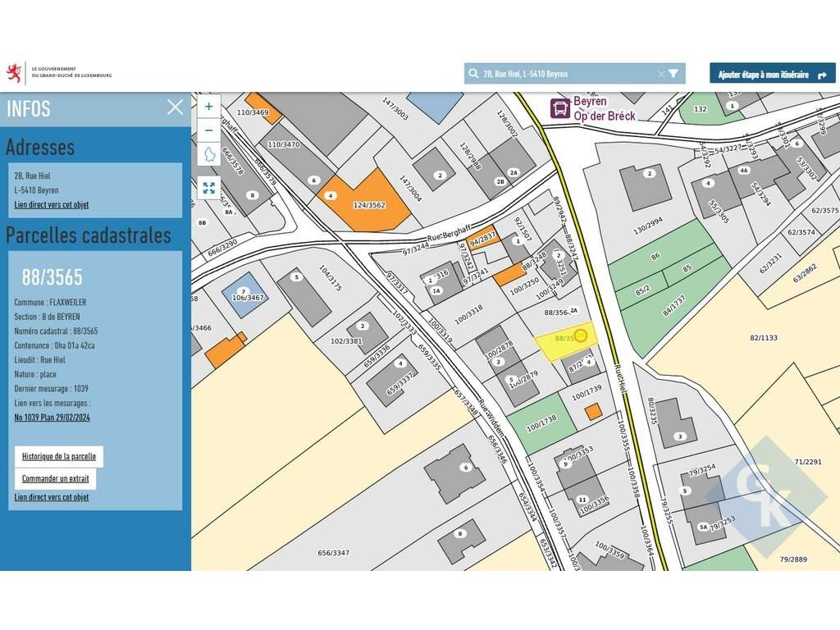
Task: Click the Beyren Op der Bréck bus stop icon
Action: tap(560, 107)
